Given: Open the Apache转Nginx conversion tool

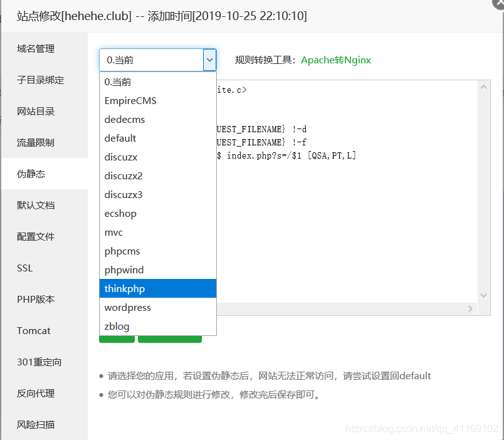Looking at the screenshot, I should [x=336, y=60].
